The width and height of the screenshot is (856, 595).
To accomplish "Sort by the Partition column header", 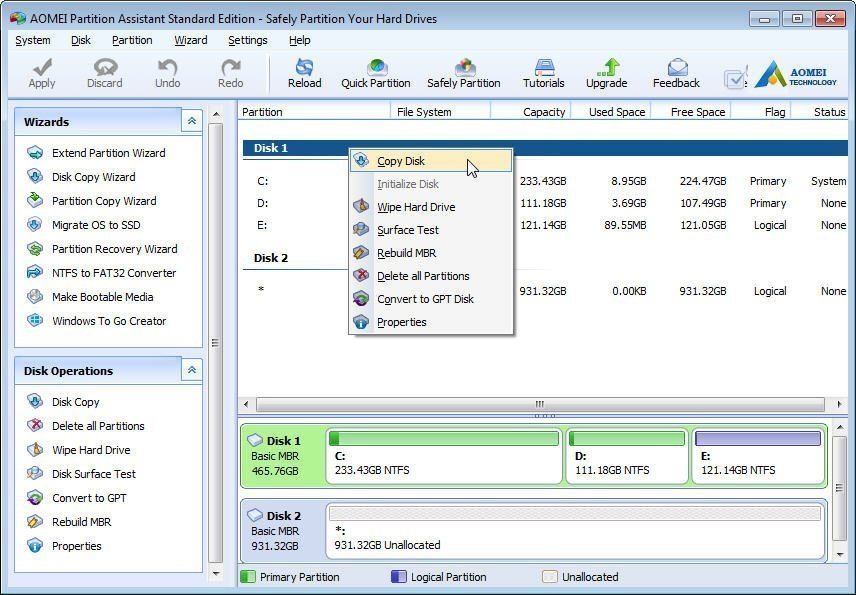I will pos(314,112).
